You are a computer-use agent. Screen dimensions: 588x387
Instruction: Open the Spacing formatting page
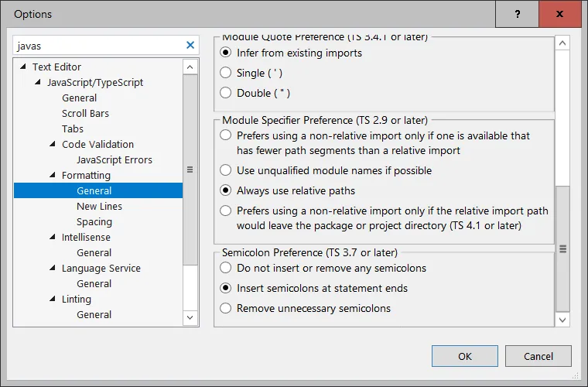tap(94, 222)
